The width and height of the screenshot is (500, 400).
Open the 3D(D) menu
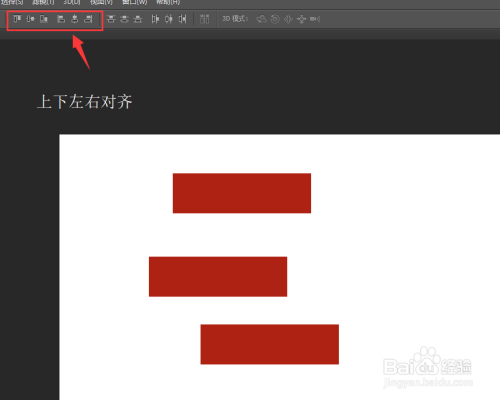[x=72, y=2]
